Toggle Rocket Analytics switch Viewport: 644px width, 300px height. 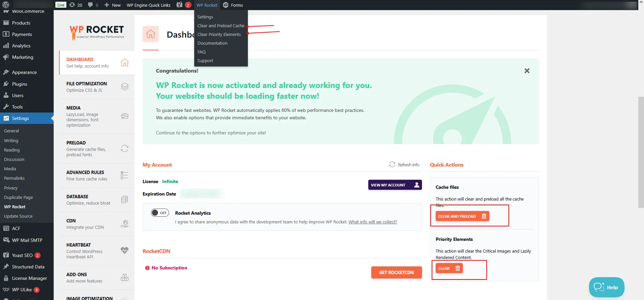pos(160,213)
